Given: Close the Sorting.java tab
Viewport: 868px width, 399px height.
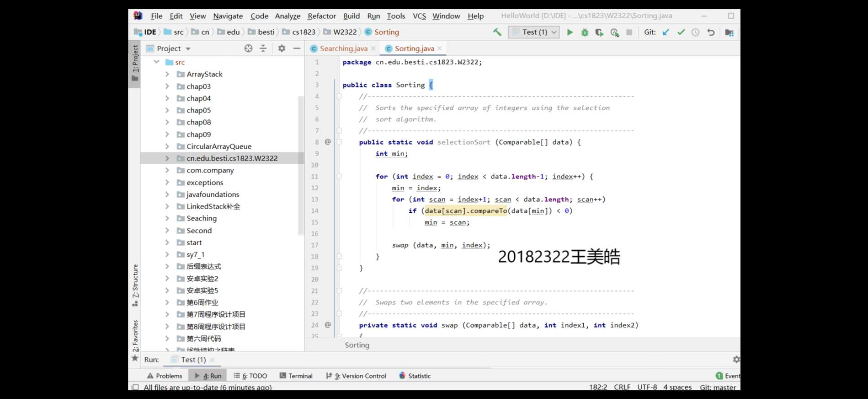Looking at the screenshot, I should click(440, 49).
